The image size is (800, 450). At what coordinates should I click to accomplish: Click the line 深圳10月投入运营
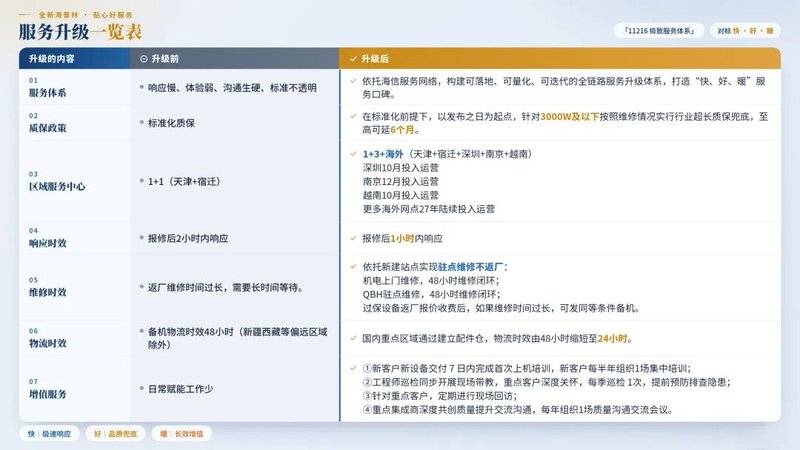401,167
